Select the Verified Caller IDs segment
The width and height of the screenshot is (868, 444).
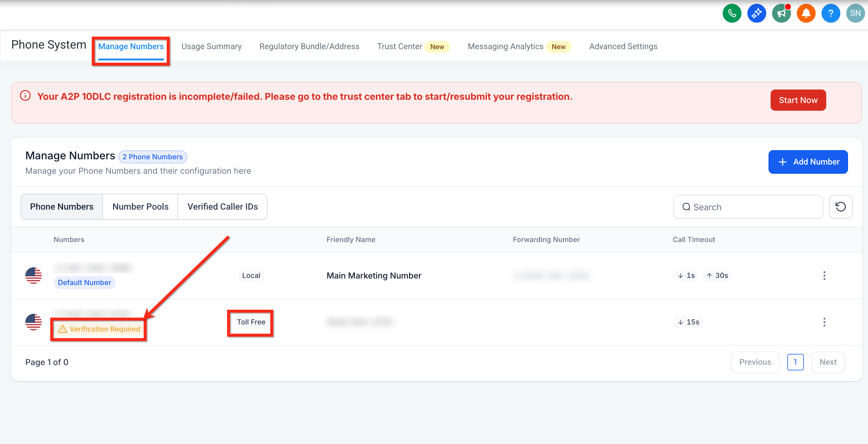tap(222, 207)
